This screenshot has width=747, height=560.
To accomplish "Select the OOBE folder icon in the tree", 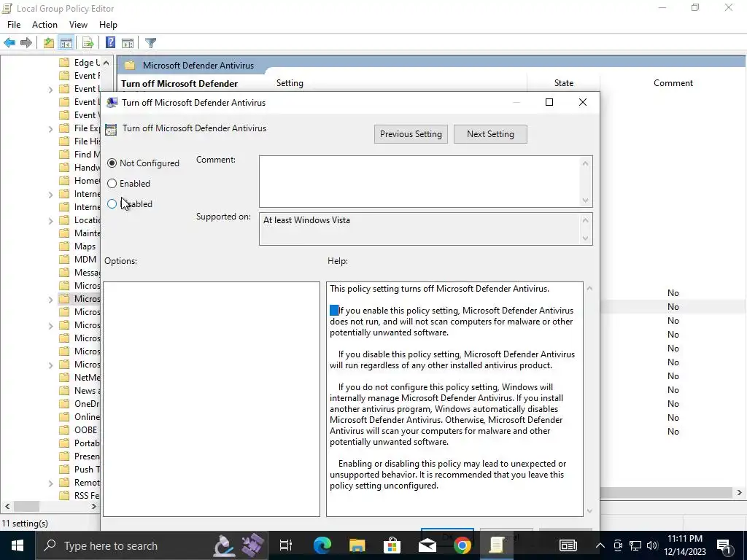I will [64, 429].
